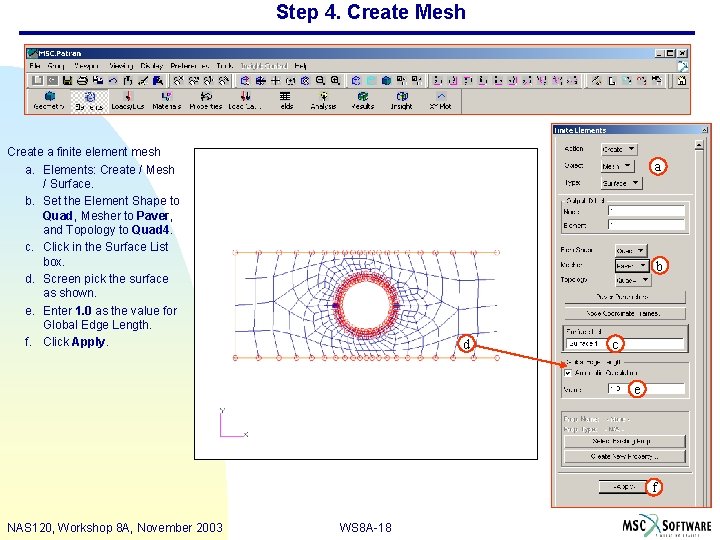The image size is (720, 540).
Task: Open the File menu
Action: click(34, 66)
